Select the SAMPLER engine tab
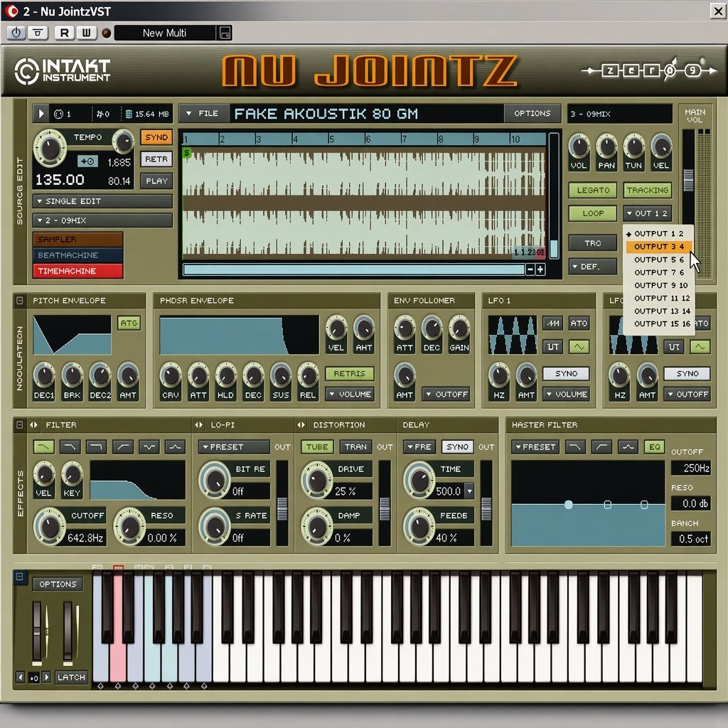The height and width of the screenshot is (728, 728). coord(77,240)
